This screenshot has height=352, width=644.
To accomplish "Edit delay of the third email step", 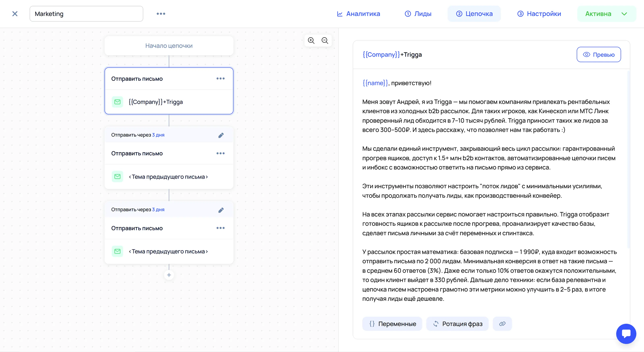I will pyautogui.click(x=221, y=210).
